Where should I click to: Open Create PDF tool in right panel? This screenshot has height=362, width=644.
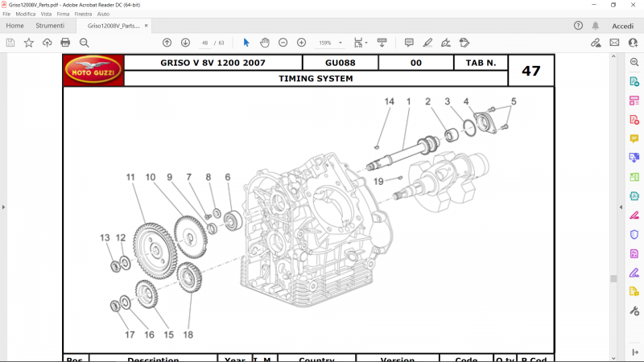[x=634, y=119]
